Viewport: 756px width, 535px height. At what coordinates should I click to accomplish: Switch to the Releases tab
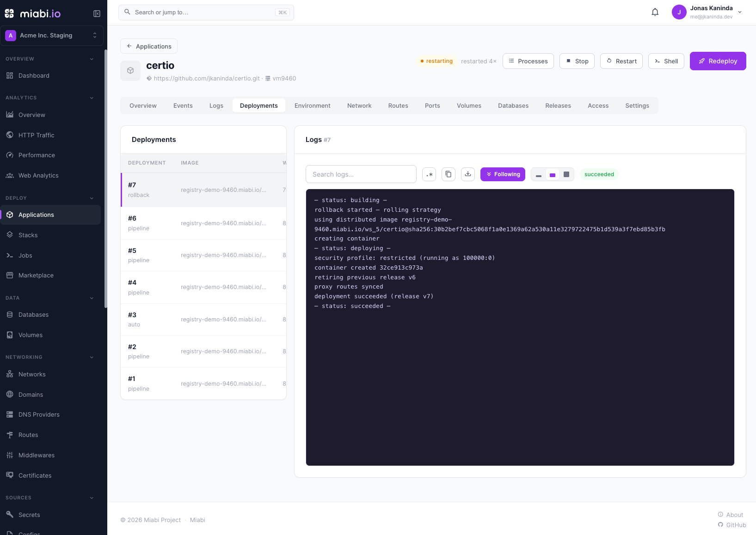tap(558, 106)
